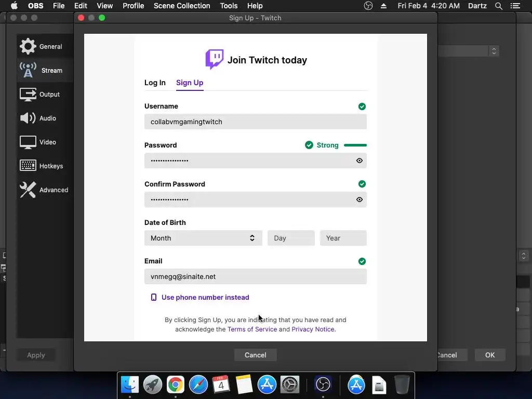Select the Sign Up tab

coord(190,83)
